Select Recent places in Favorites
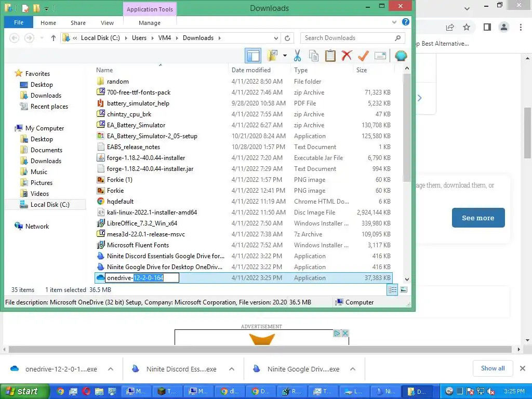The height and width of the screenshot is (399, 532). 49,107
